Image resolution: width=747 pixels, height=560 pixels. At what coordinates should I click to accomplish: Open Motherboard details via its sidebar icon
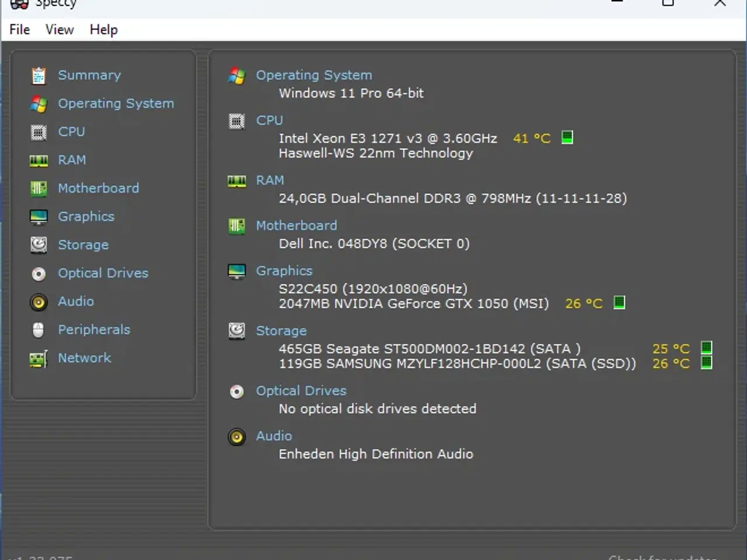point(39,188)
